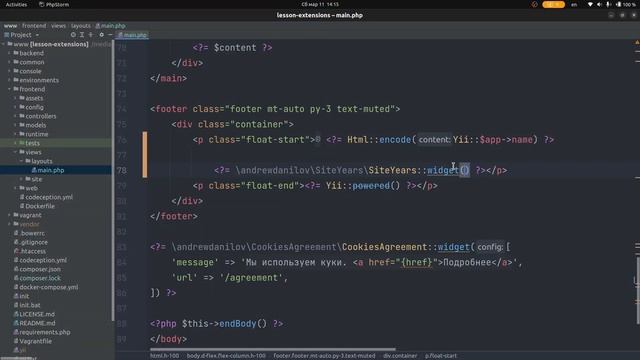Expand the assets folder arrow
Screen dimensions: 640x360
point(15,98)
